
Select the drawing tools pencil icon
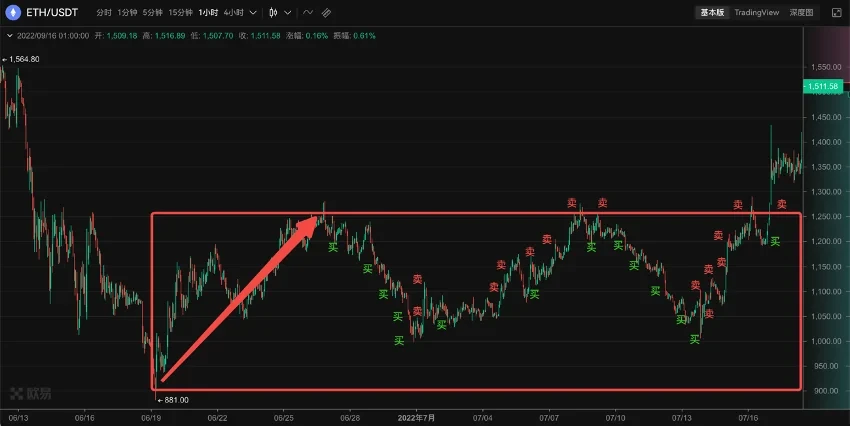click(x=326, y=13)
